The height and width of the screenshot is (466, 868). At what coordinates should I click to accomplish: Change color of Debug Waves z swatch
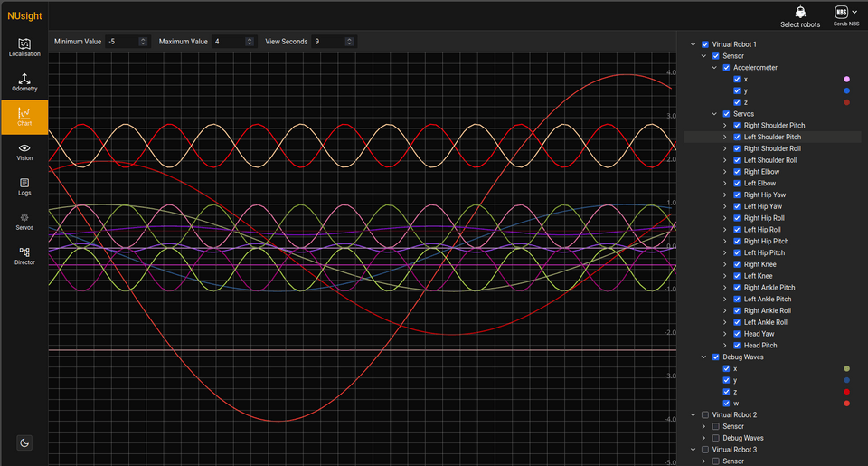846,392
